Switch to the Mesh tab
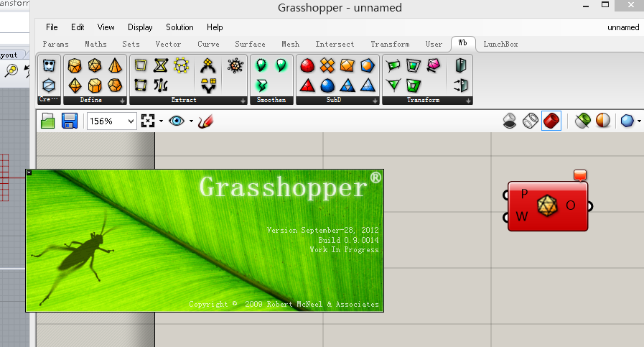This screenshot has height=347, width=644. [290, 44]
